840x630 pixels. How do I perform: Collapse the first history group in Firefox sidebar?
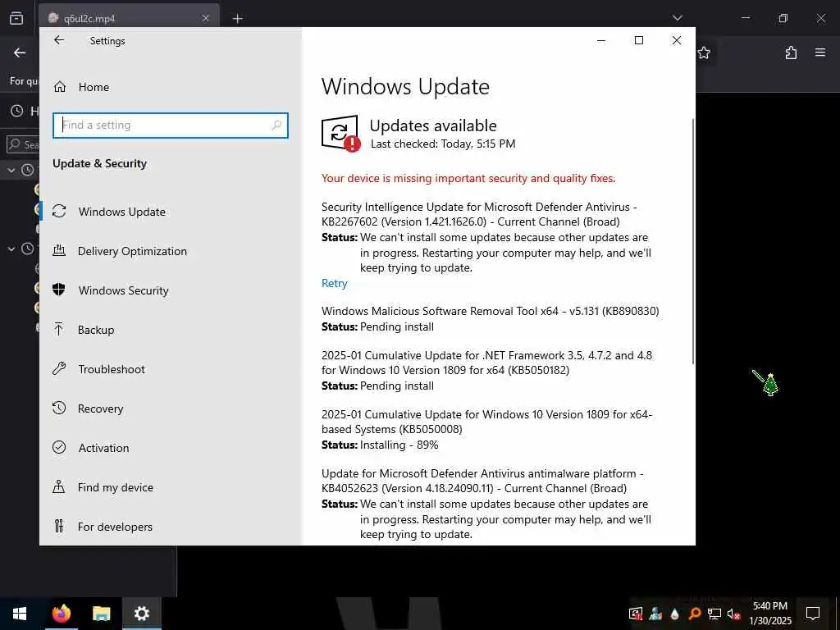pos(11,171)
